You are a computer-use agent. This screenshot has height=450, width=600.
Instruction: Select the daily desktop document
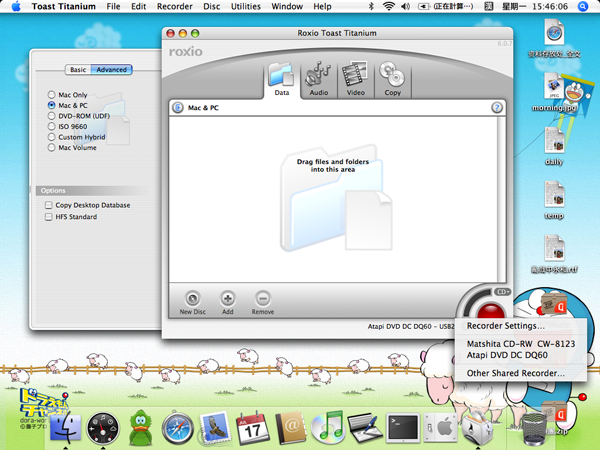point(554,147)
